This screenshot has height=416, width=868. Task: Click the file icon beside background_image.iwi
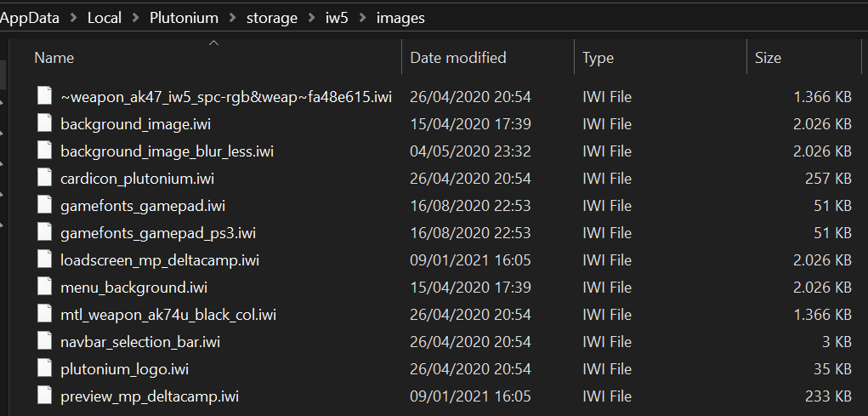[x=45, y=124]
